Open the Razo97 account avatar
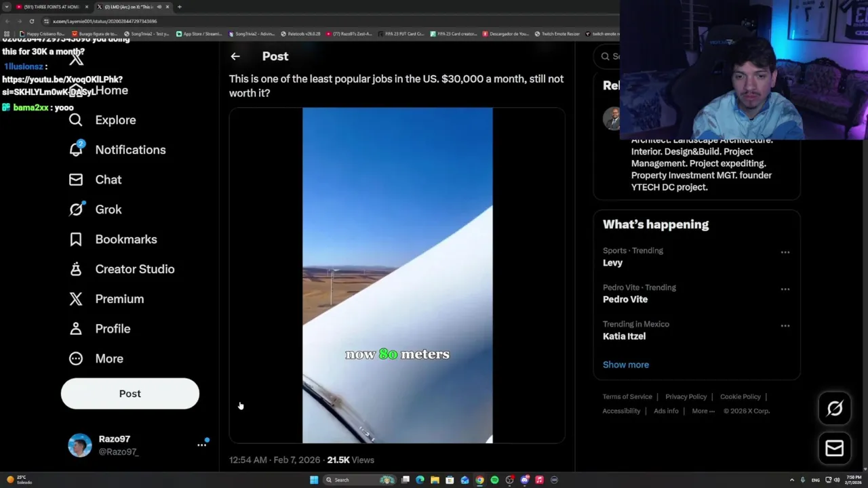 coord(80,445)
